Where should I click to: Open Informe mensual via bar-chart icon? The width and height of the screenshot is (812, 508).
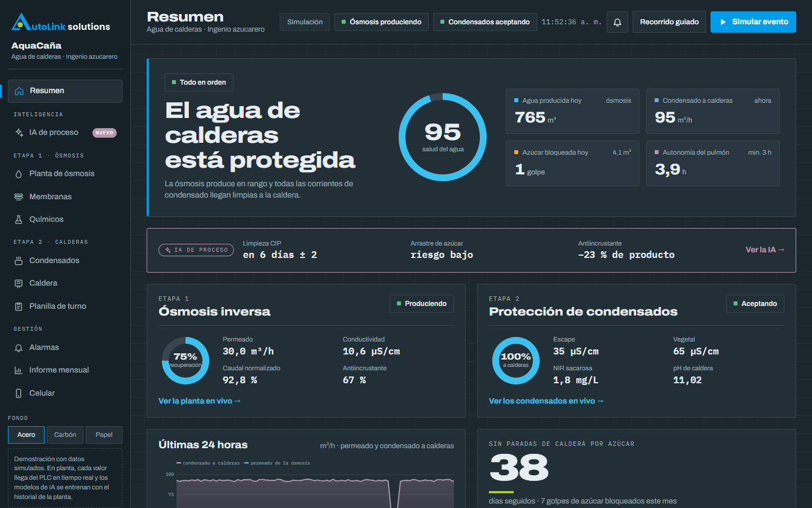click(19, 370)
